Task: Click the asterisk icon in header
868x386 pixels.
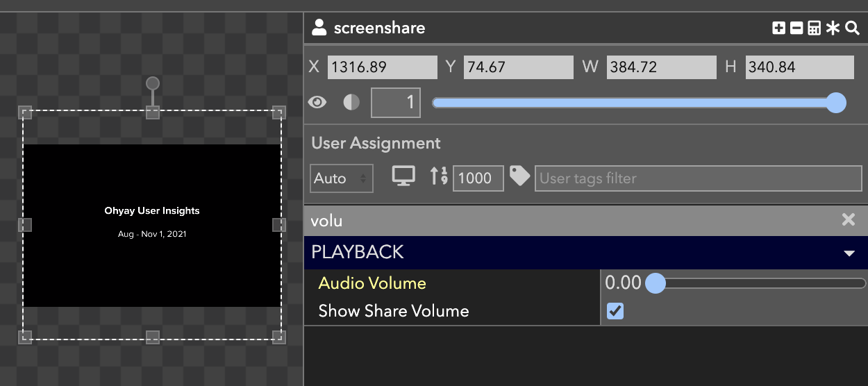Action: pyautogui.click(x=833, y=28)
